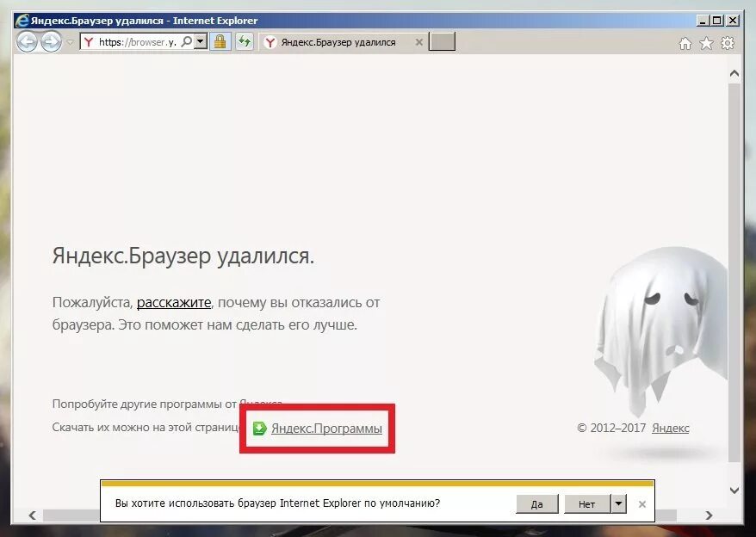Viewport: 756px width, 537px height.
Task: Go back with the Back arrow button
Action: point(27,42)
